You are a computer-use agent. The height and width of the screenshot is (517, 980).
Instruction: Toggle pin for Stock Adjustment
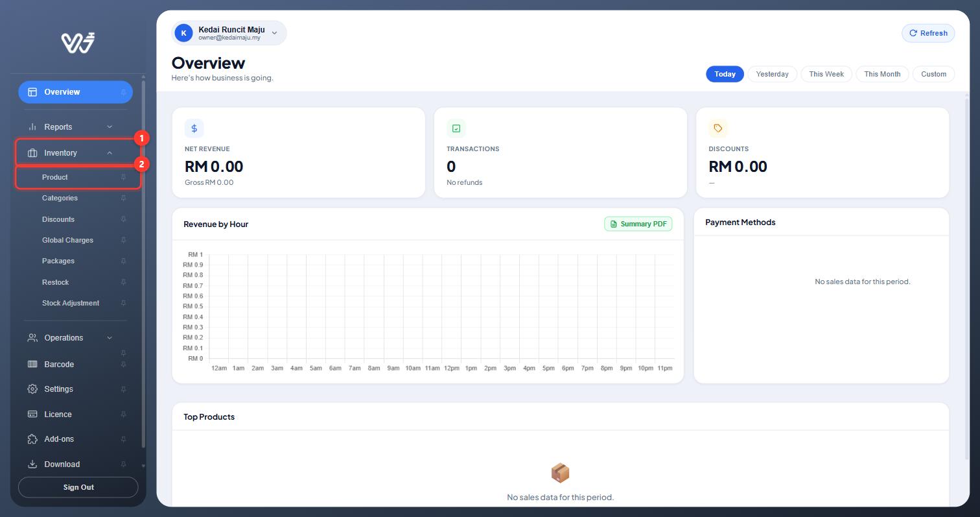tap(123, 303)
